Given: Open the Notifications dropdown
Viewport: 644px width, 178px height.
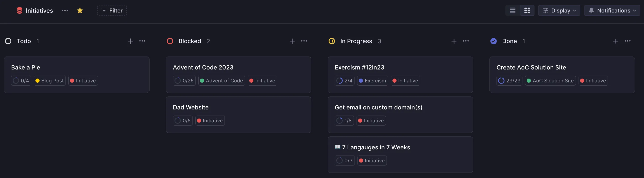Looking at the screenshot, I should 612,10.
